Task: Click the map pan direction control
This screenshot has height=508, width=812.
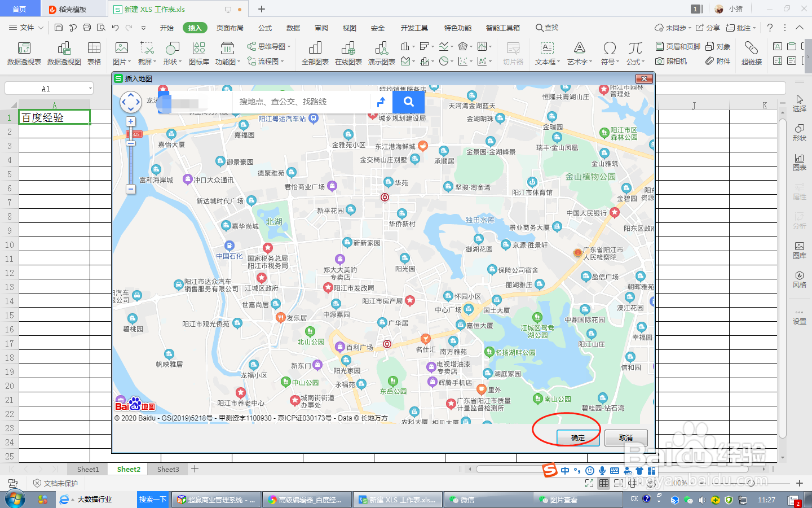Action: (131, 102)
